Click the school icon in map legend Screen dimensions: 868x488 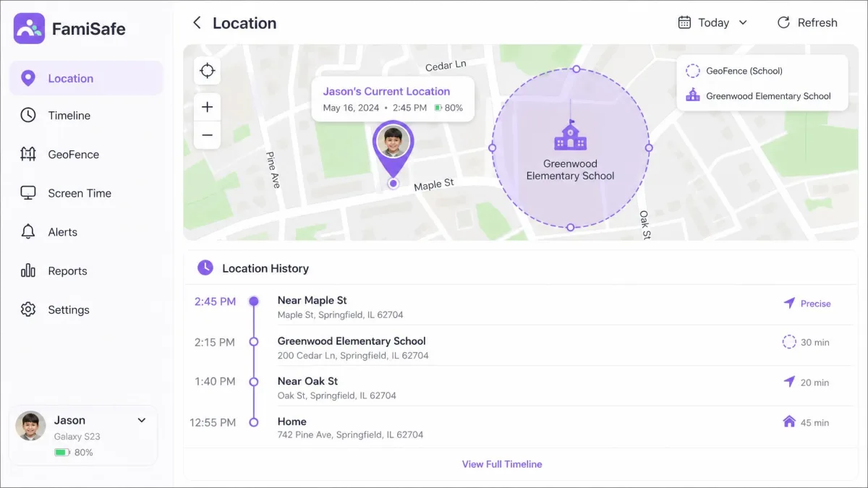tap(693, 95)
